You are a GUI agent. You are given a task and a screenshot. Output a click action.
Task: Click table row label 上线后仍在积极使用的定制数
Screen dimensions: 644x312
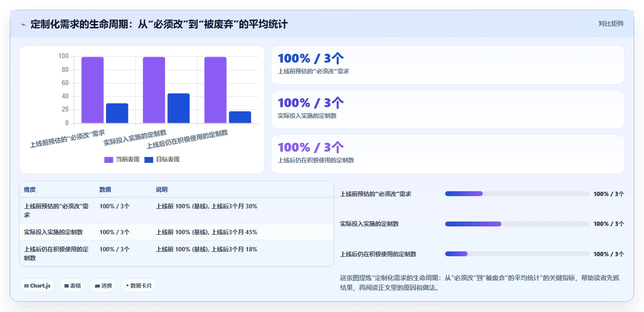click(x=56, y=253)
